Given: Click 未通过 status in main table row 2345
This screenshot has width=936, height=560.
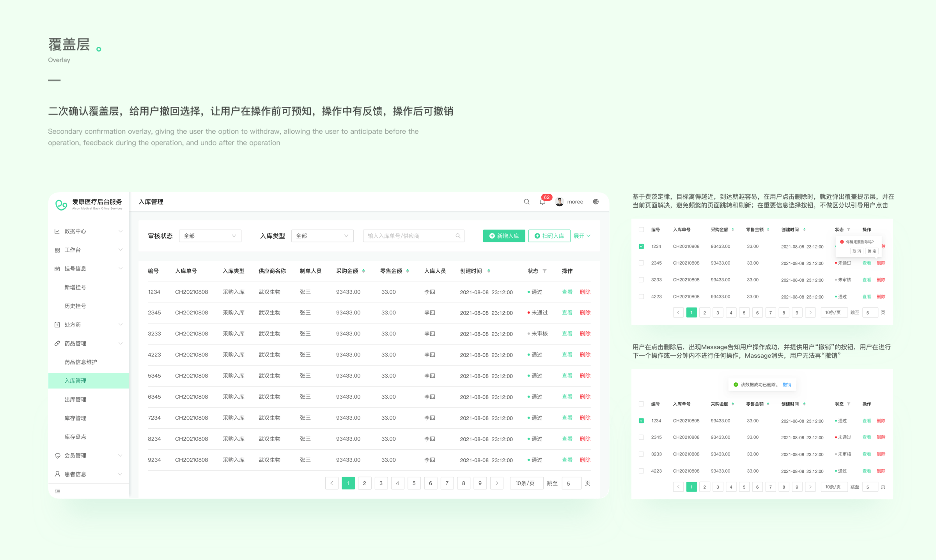Looking at the screenshot, I should coord(538,313).
